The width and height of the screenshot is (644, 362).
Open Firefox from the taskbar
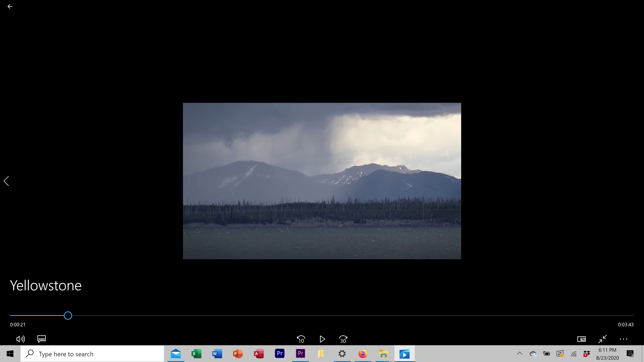[x=363, y=354]
